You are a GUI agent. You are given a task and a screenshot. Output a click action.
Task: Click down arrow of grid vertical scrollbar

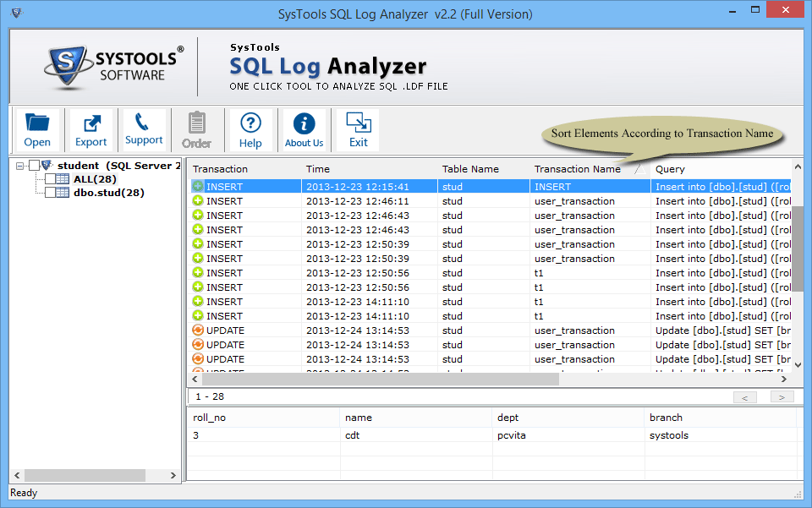point(798,365)
